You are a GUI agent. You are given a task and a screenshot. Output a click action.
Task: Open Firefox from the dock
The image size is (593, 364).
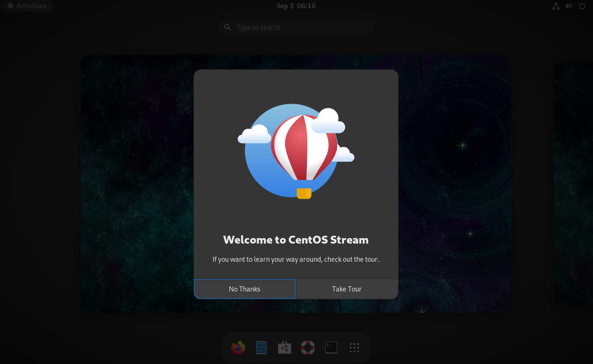click(238, 348)
